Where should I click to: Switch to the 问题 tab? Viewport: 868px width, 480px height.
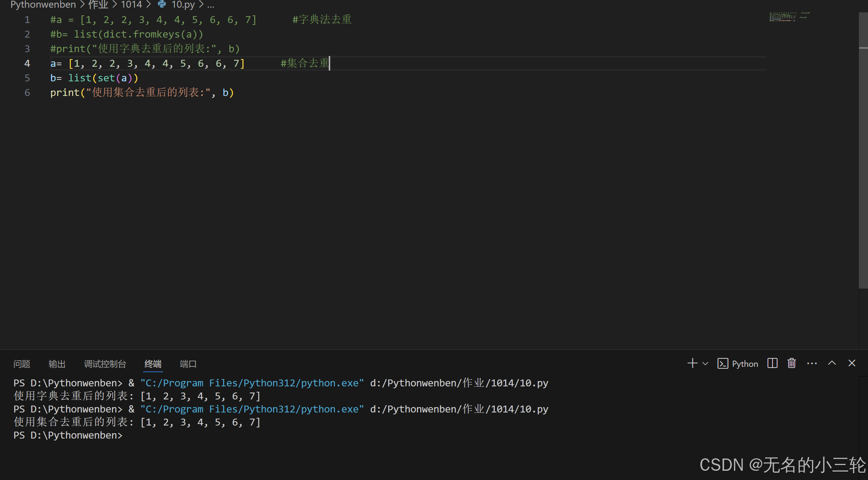point(22,364)
